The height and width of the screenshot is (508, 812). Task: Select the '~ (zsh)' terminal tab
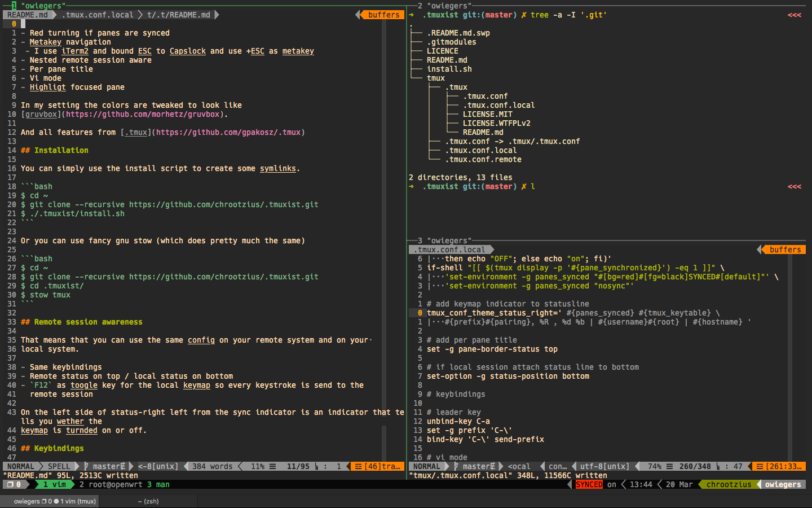coord(149,501)
